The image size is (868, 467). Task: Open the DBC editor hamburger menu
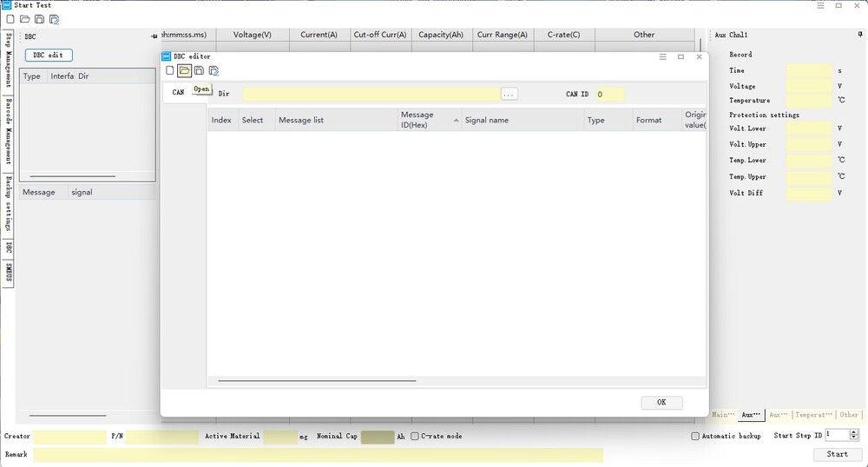click(663, 56)
